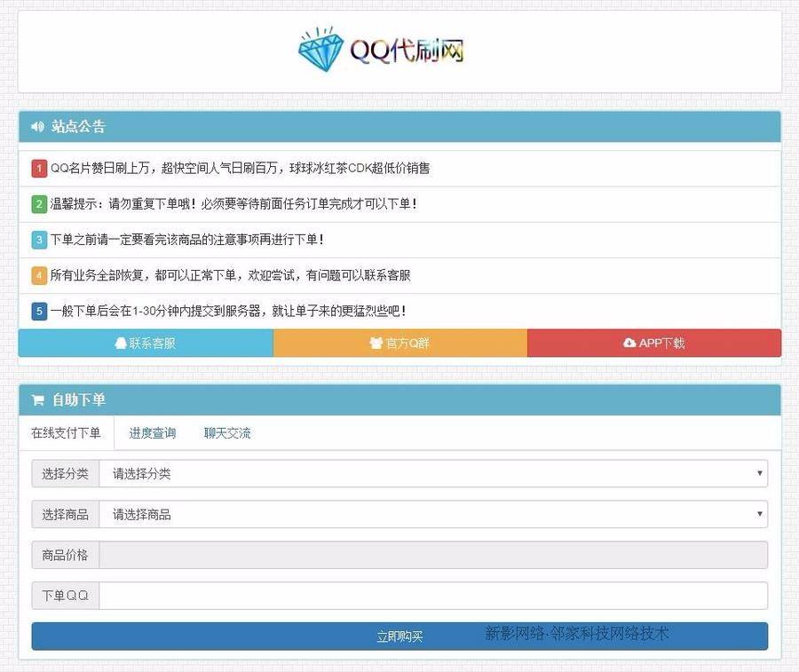The width and height of the screenshot is (799, 672).
Task: Open the 选择分类 category dropdown
Action: point(433,473)
